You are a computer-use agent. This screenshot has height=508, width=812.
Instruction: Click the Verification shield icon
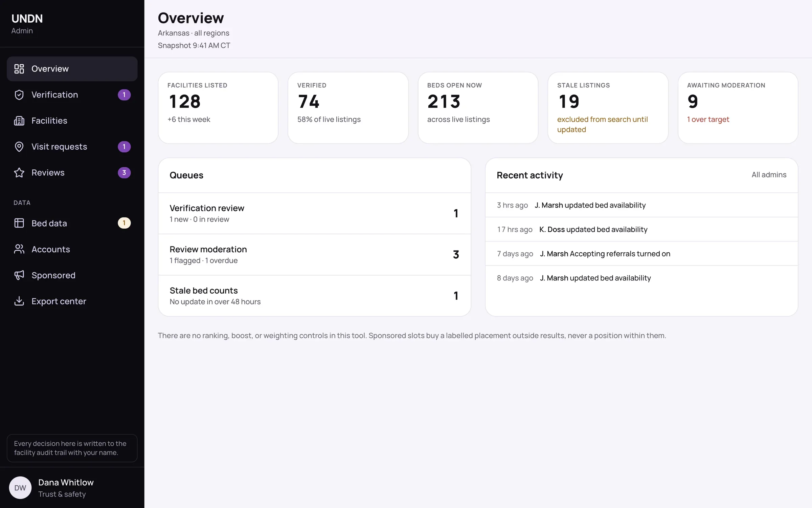click(x=19, y=95)
